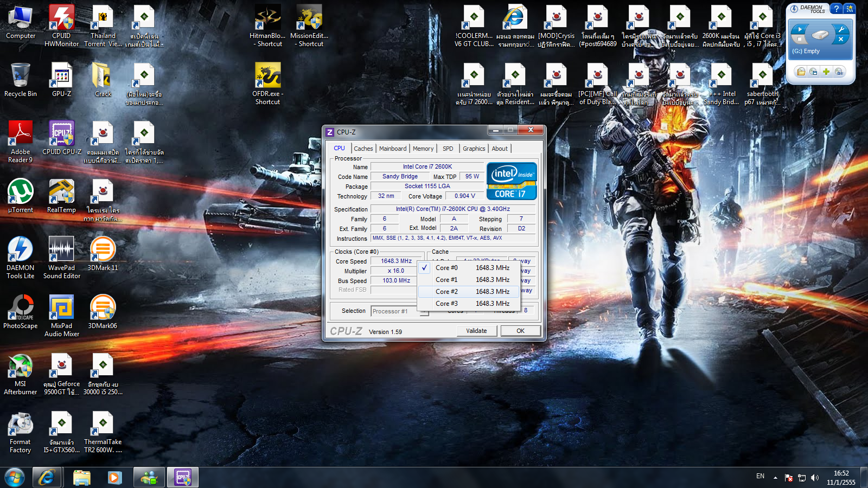The height and width of the screenshot is (488, 868).
Task: Click the volume speaker tray icon
Action: (x=814, y=478)
